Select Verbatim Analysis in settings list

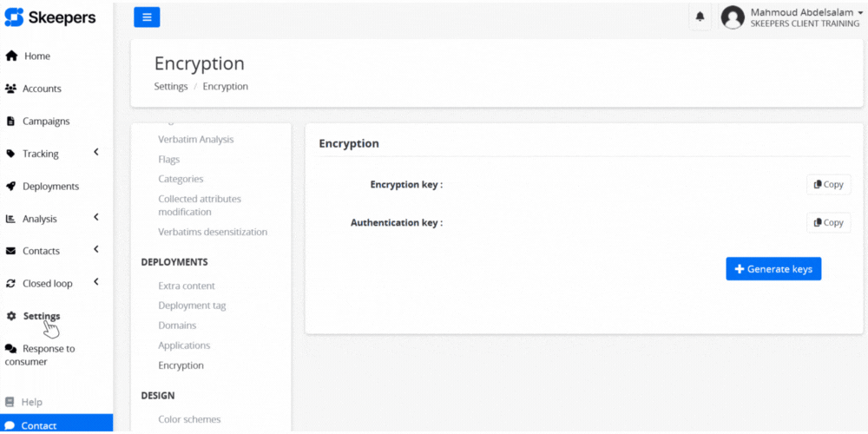(x=195, y=140)
